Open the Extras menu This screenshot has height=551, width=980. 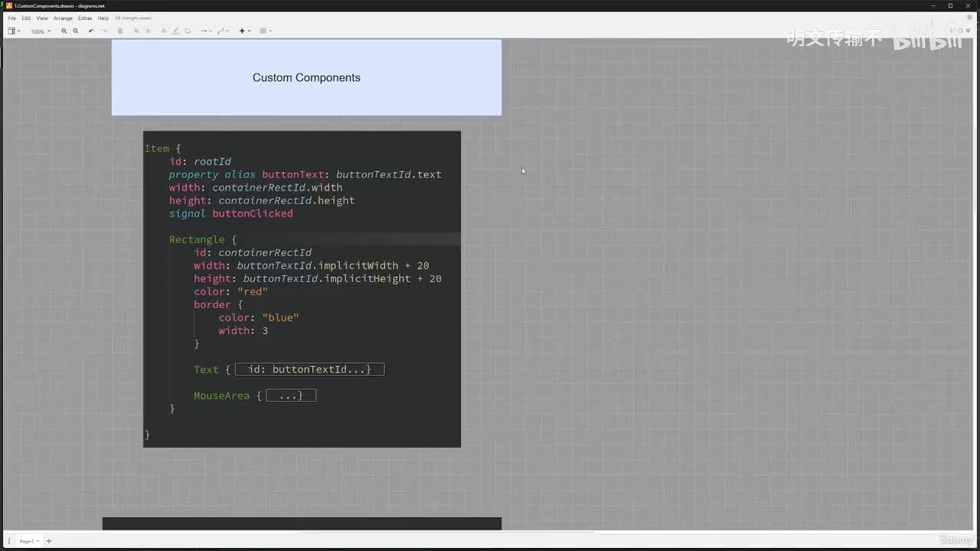[x=85, y=18]
